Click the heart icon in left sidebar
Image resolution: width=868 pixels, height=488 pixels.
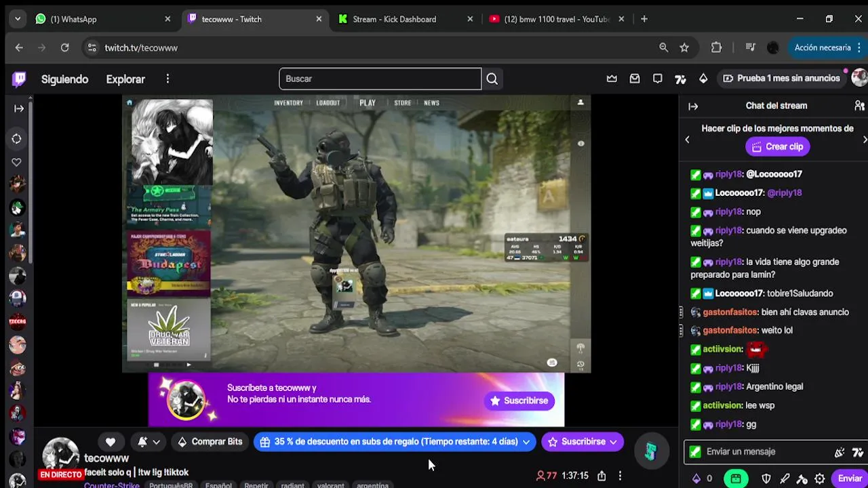pos(17,162)
